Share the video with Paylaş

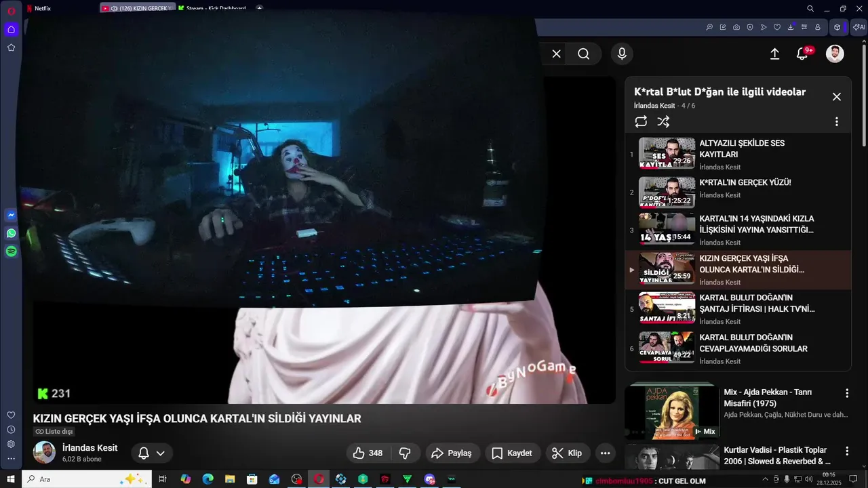(x=453, y=453)
